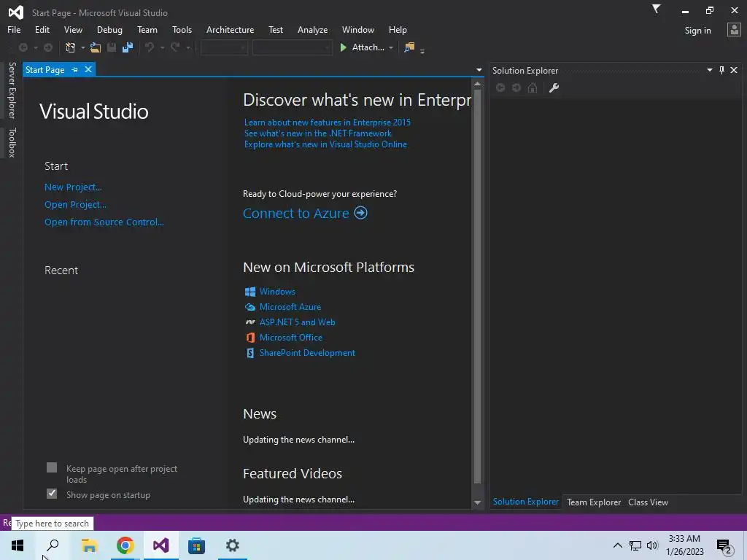Click Start Page scrollbar down arrow

(x=477, y=502)
